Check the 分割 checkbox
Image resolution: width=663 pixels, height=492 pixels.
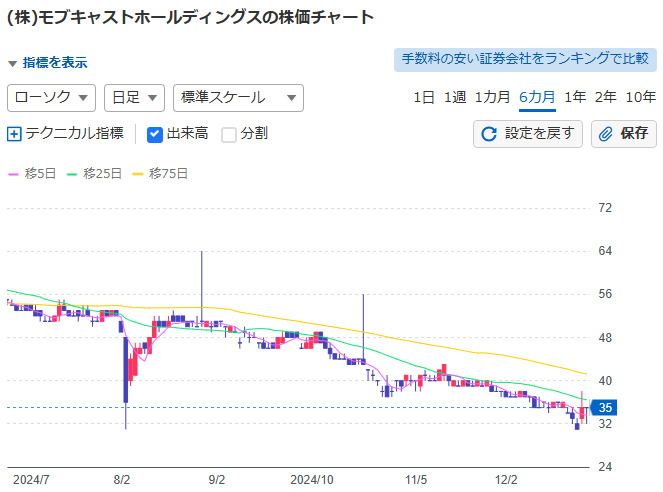229,135
